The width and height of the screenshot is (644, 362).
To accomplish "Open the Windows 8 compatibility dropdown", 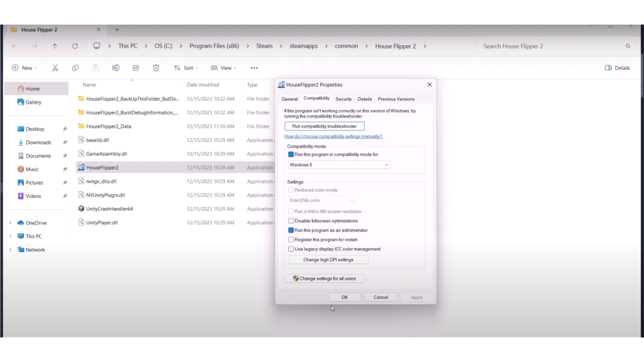I will point(339,165).
